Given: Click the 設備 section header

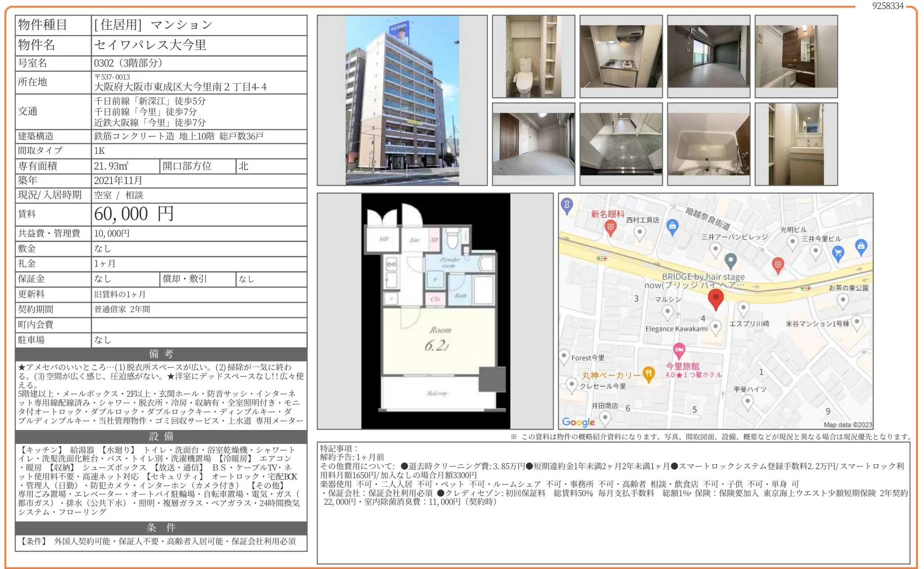Looking at the screenshot, I should [161, 436].
